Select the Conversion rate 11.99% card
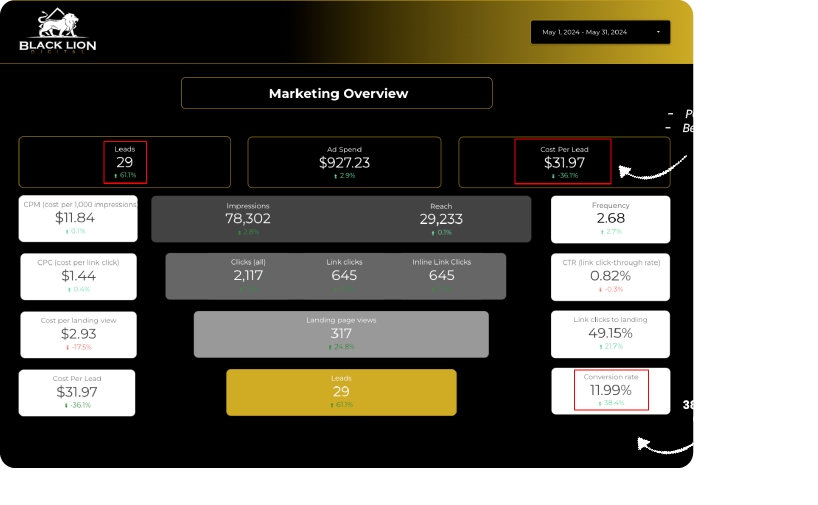Viewport: 818px width, 505px height. 610,391
